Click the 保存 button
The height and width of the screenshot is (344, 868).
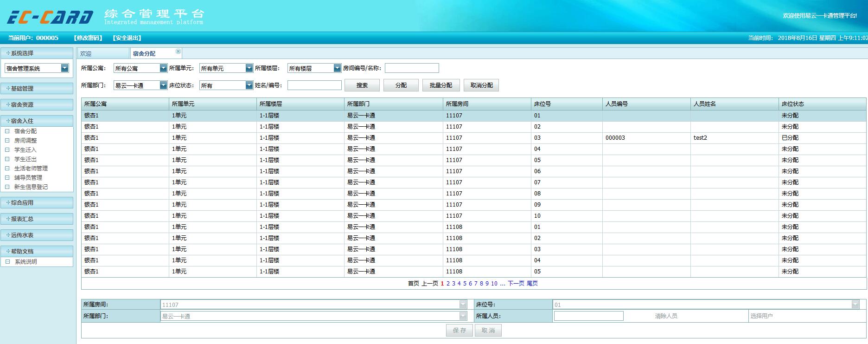pos(460,331)
